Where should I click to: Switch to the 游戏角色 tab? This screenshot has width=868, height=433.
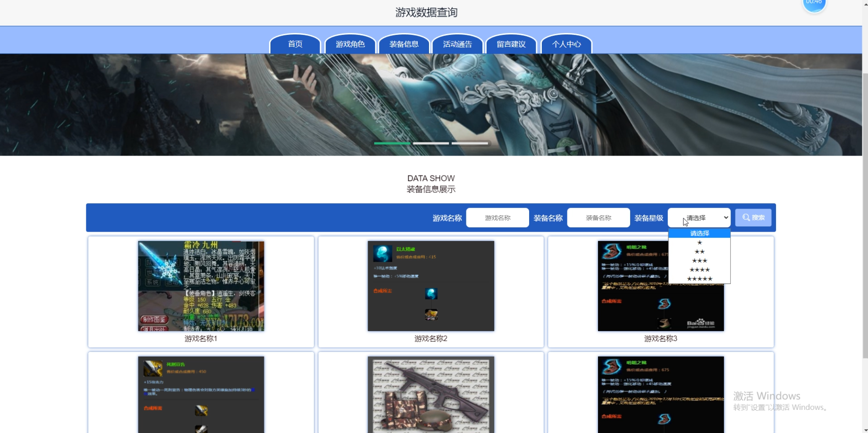(350, 44)
